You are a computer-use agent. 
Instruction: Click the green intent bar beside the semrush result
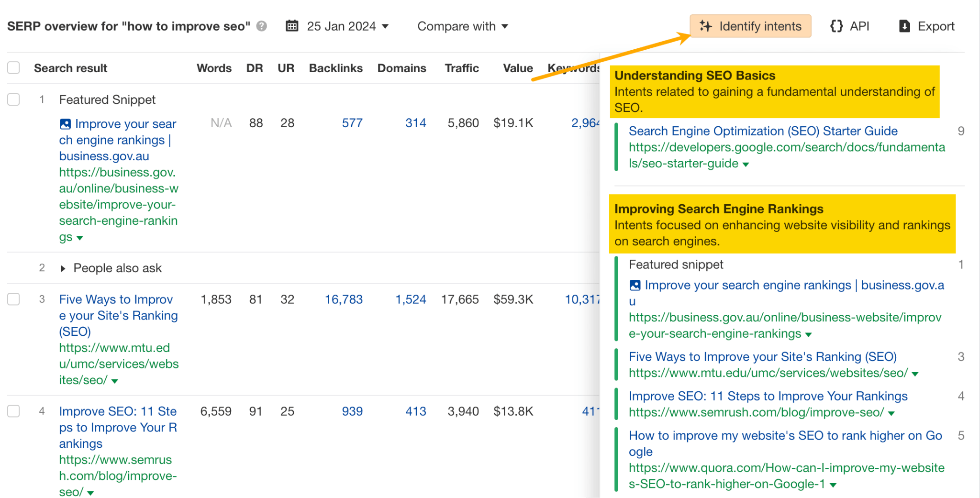tap(617, 403)
